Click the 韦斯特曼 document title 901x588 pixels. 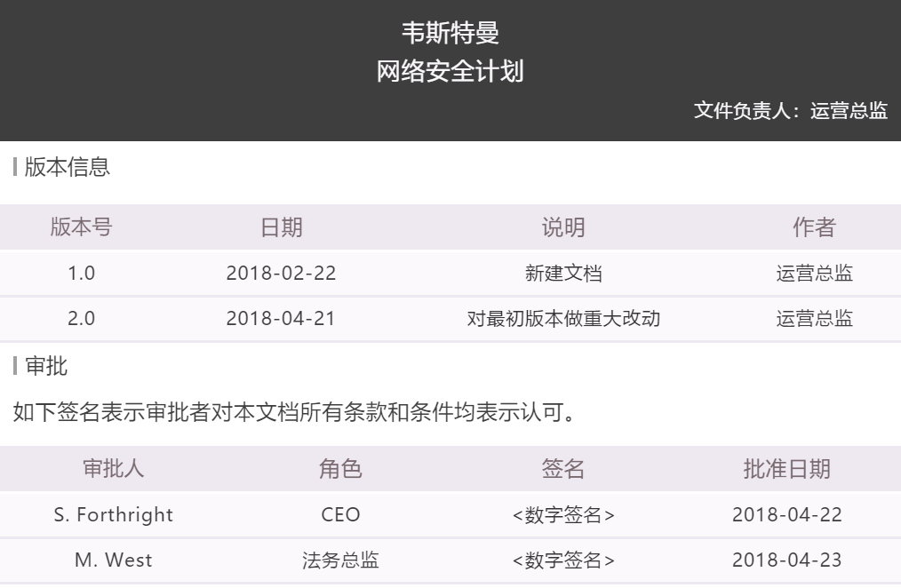point(450,33)
